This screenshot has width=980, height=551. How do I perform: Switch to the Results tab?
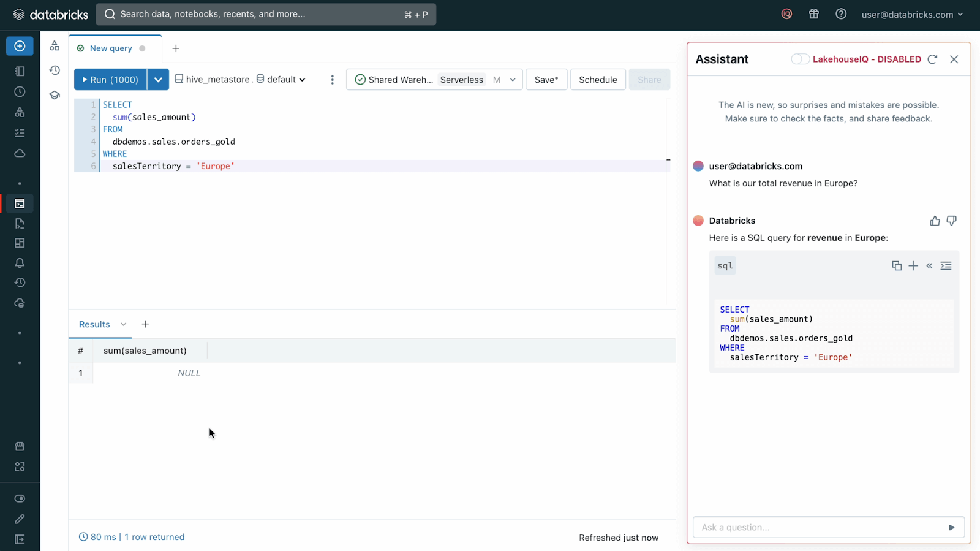coord(94,324)
